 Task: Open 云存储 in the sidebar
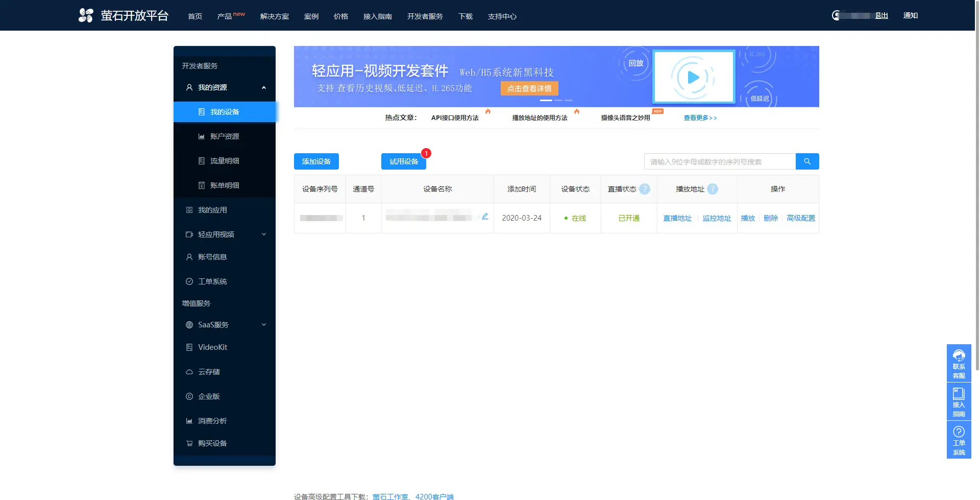click(225, 372)
